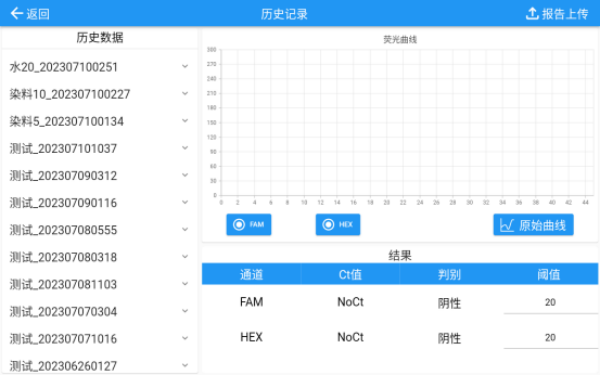Screen dimensions: 600x375
Task: Open chevron next to 测试_202307090312
Action: (185, 175)
